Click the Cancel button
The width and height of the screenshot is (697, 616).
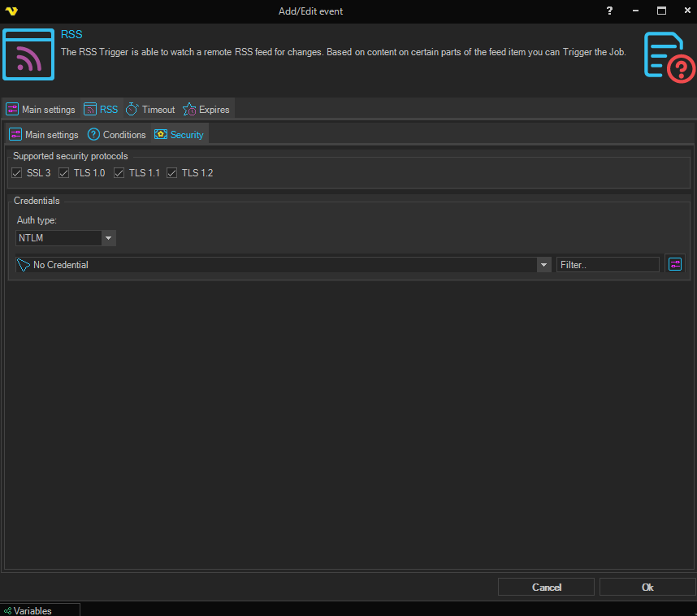tap(546, 587)
